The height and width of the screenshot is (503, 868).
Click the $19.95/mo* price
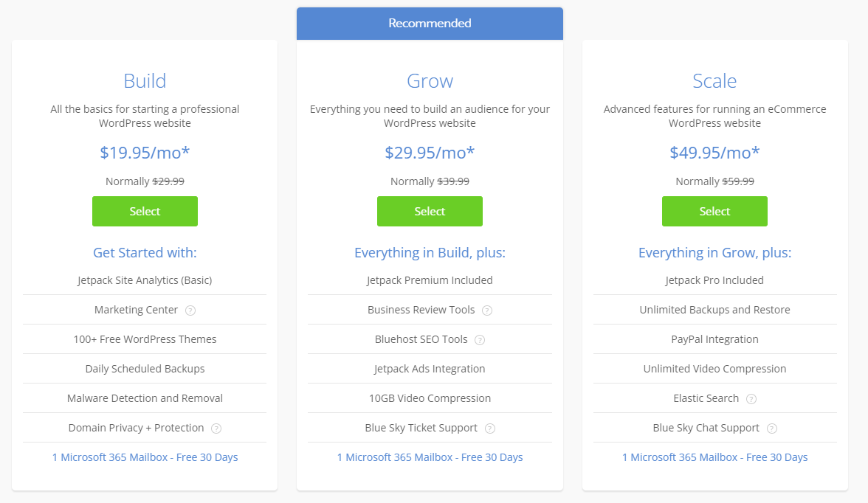tap(145, 152)
